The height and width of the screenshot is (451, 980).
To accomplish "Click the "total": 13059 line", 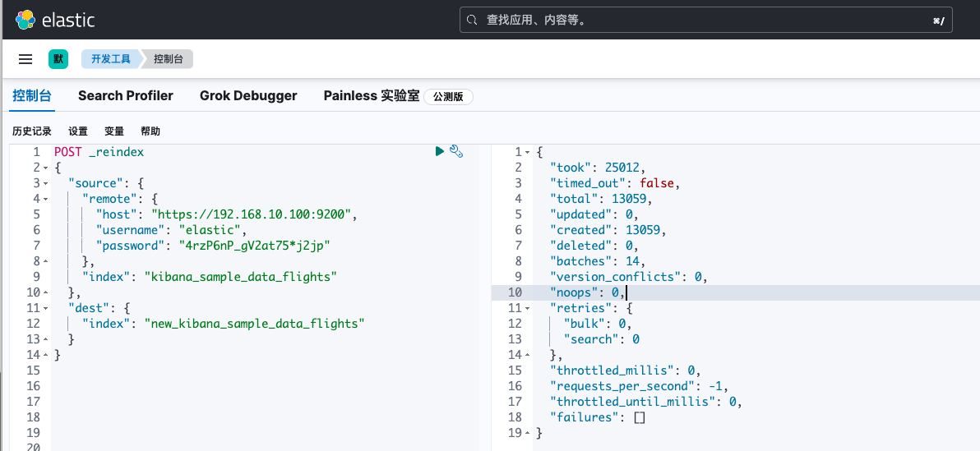I will click(601, 199).
